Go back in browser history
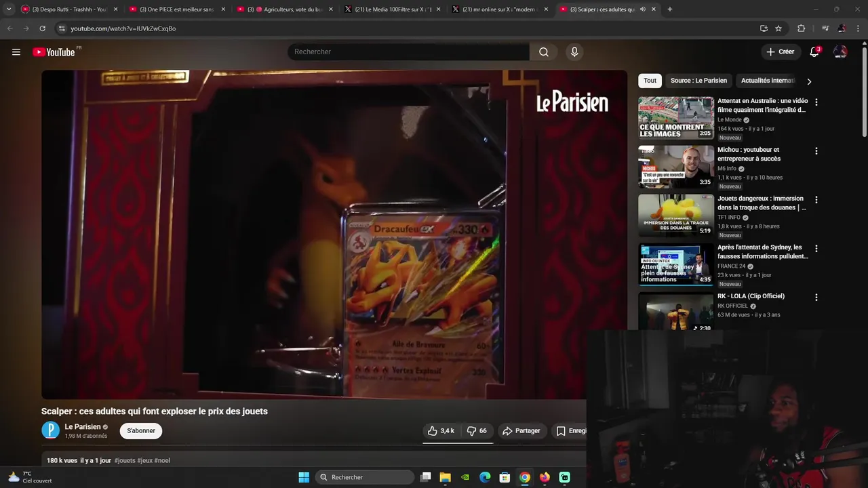Screen dimensions: 868x488 click(x=9, y=28)
